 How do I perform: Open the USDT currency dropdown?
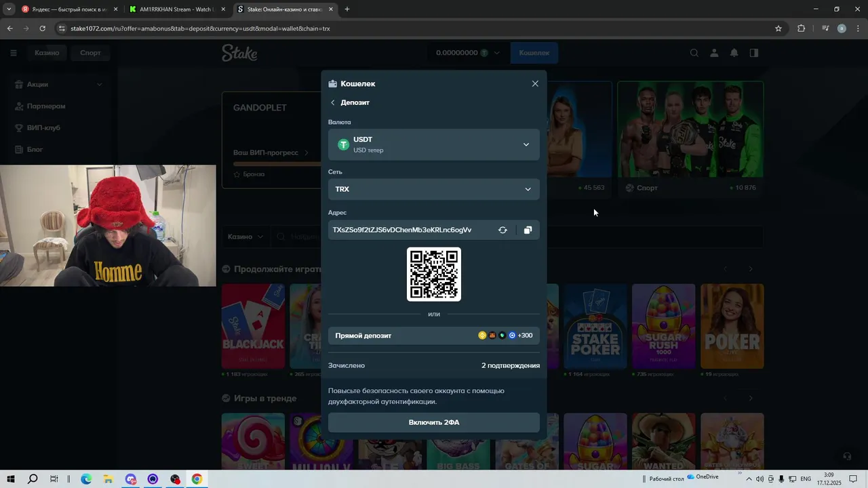[x=434, y=144]
